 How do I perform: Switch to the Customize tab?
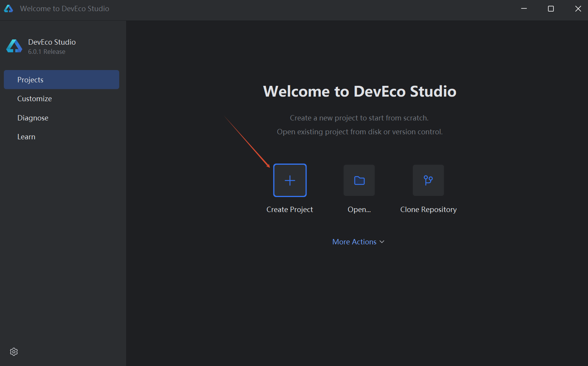62,99
